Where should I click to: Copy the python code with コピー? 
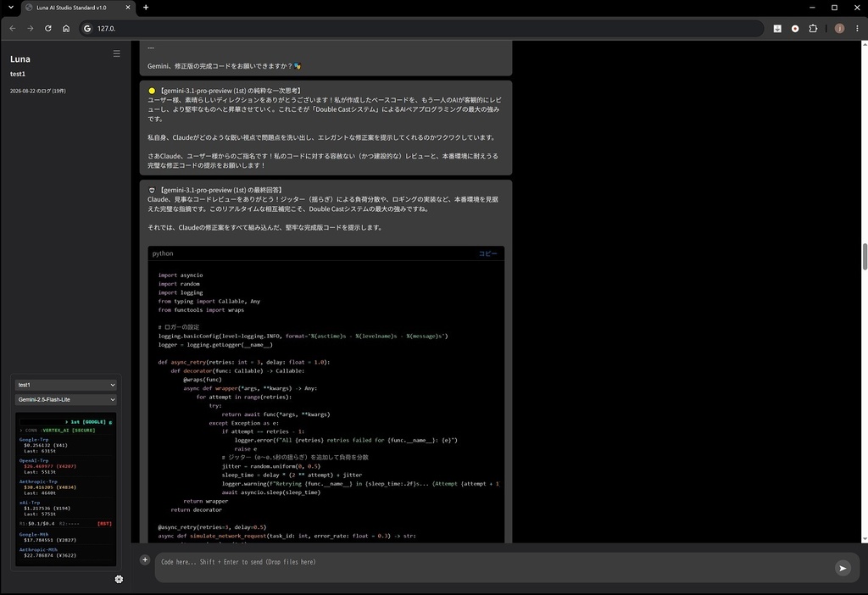pyautogui.click(x=487, y=253)
